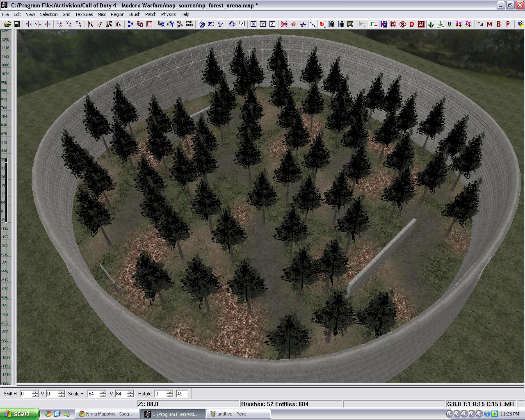Open the Region menu

pyautogui.click(x=118, y=14)
